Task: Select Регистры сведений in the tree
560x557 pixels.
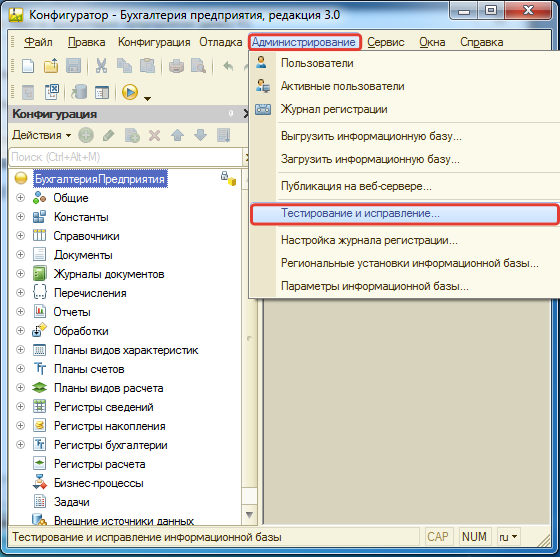Action: pos(104,407)
